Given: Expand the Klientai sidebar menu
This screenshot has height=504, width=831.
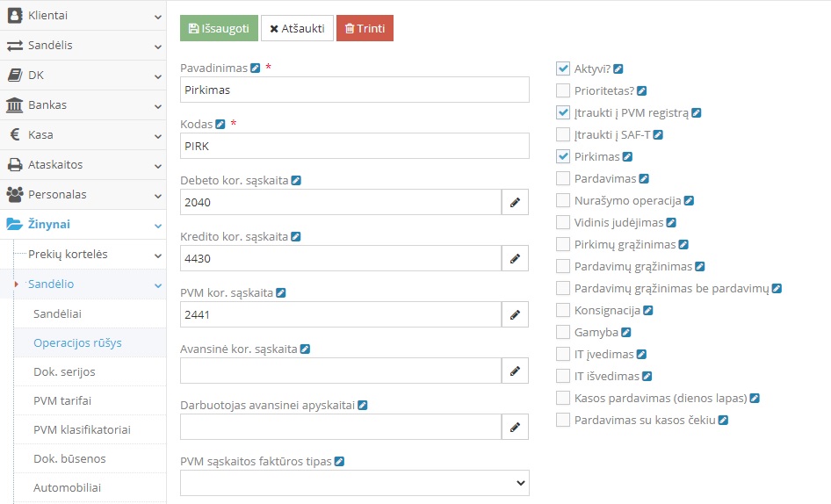Looking at the screenshot, I should (83, 15).
